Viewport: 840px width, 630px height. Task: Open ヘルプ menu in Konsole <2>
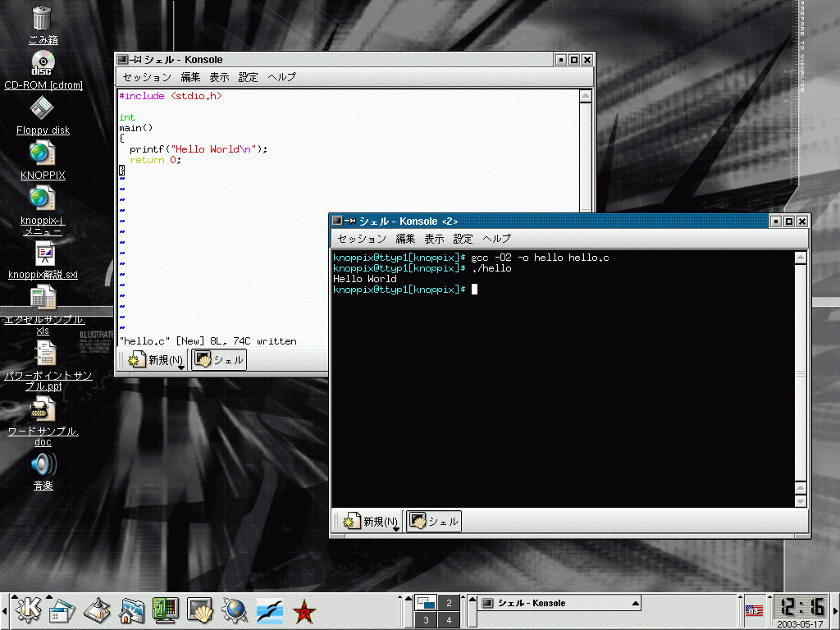coord(496,239)
